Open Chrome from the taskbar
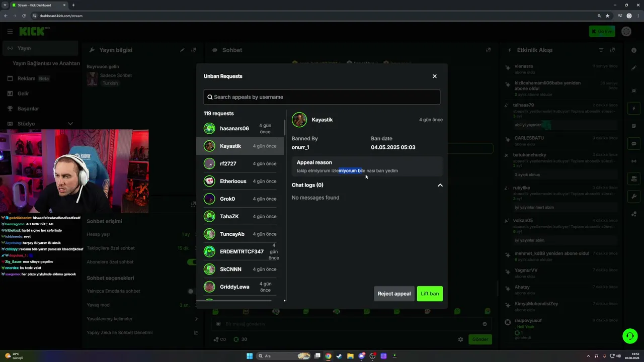This screenshot has height=362, width=644. pyautogui.click(x=328, y=356)
